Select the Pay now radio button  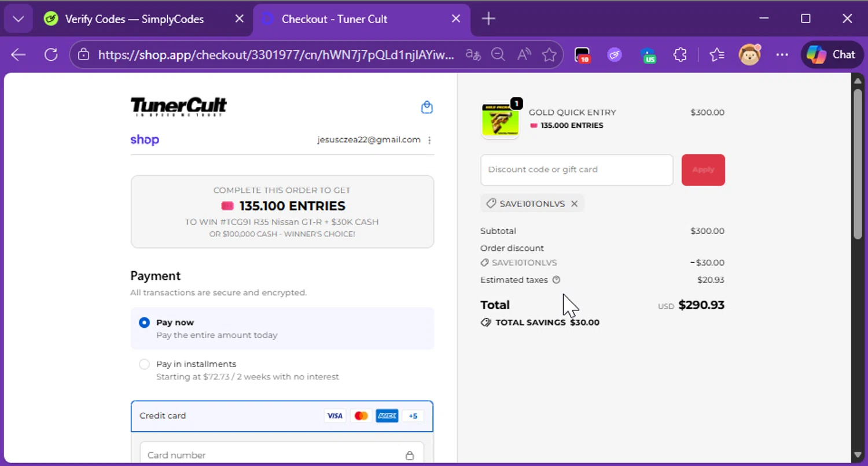point(144,323)
